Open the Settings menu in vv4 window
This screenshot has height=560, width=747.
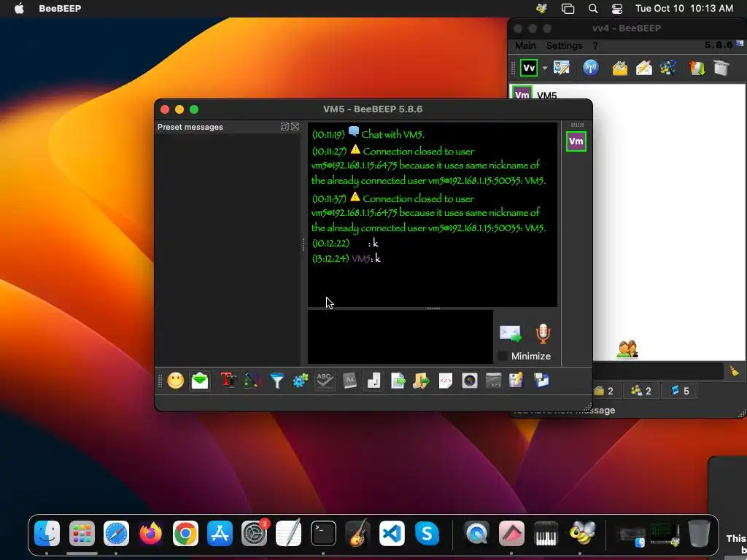pos(564,45)
